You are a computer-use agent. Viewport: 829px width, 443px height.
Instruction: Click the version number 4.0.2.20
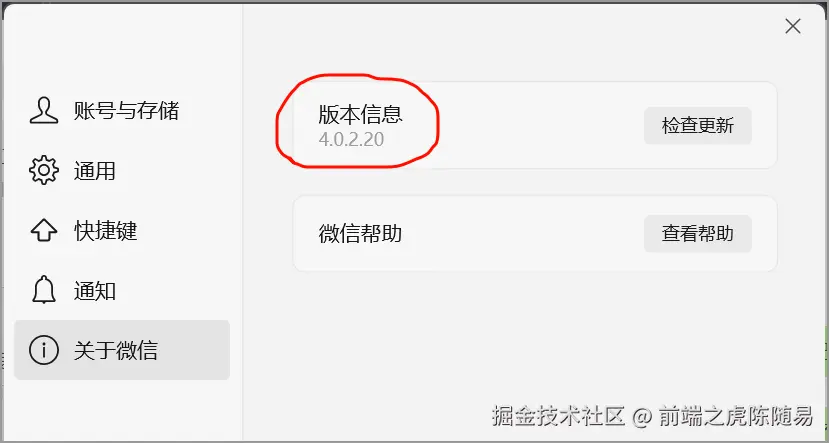[351, 140]
